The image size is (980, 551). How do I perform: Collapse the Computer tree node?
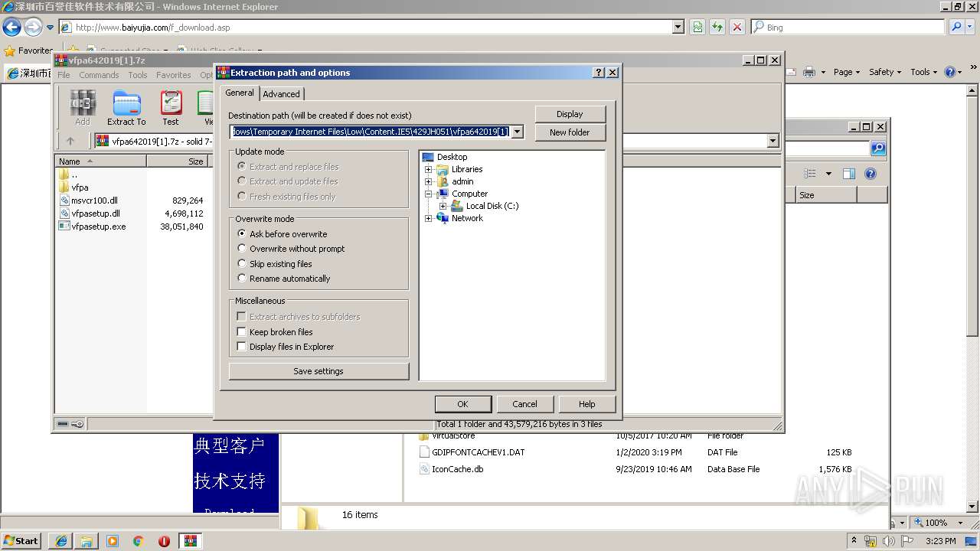(x=429, y=194)
